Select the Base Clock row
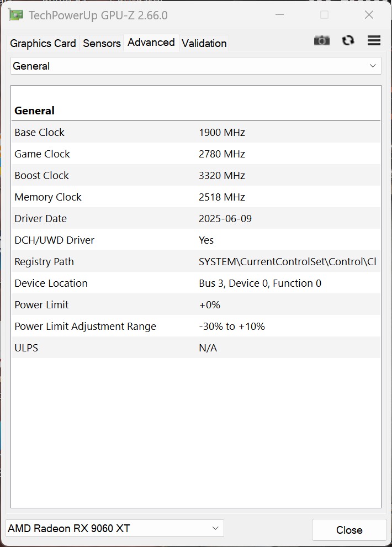This screenshot has width=392, height=547. click(x=195, y=133)
